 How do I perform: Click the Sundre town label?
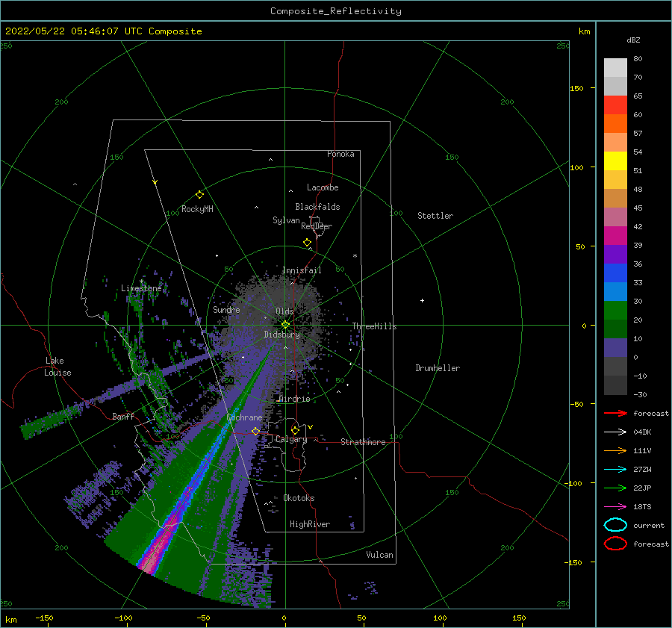[x=226, y=309]
